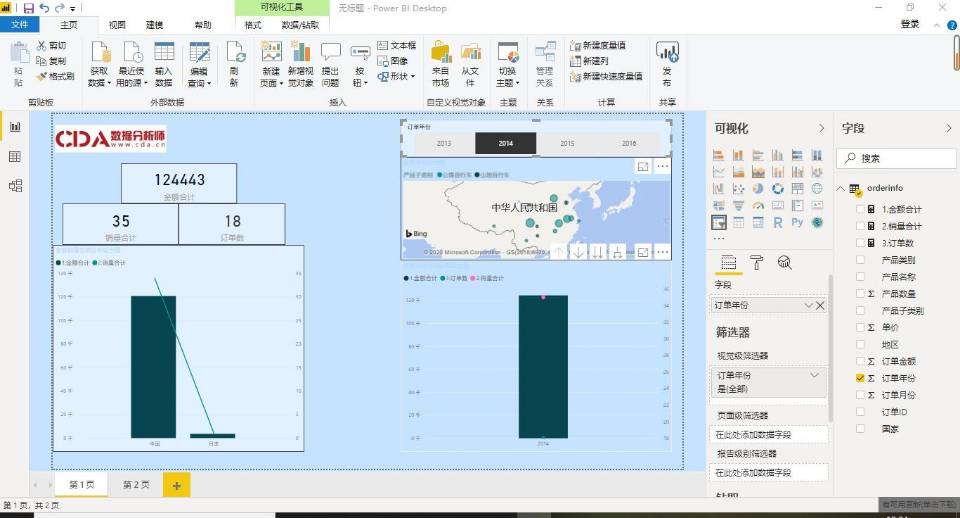This screenshot has height=518, width=960.
Task: Switch to the 建模 ribbon tab
Action: point(154,24)
